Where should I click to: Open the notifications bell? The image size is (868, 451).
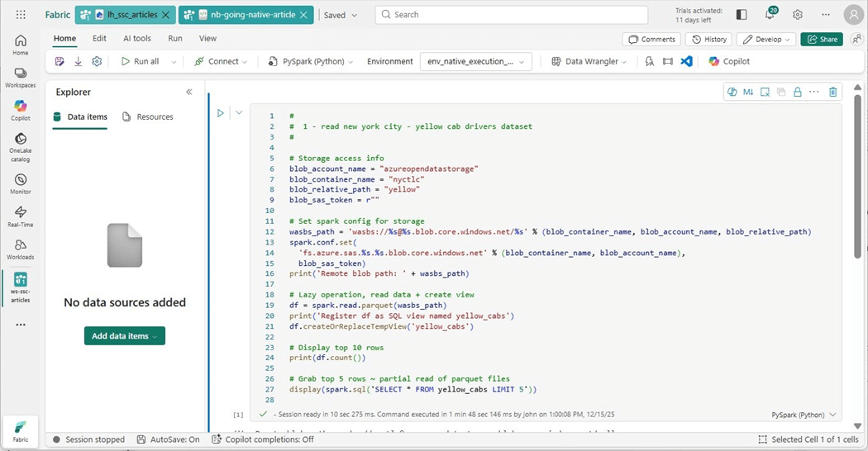point(770,15)
